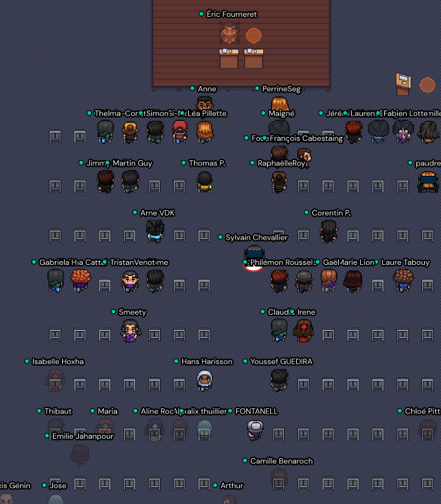Image resolution: width=441 pixels, height=504 pixels.
Task: Click the orange circle beside Éric Fourneret
Action: pos(253,36)
